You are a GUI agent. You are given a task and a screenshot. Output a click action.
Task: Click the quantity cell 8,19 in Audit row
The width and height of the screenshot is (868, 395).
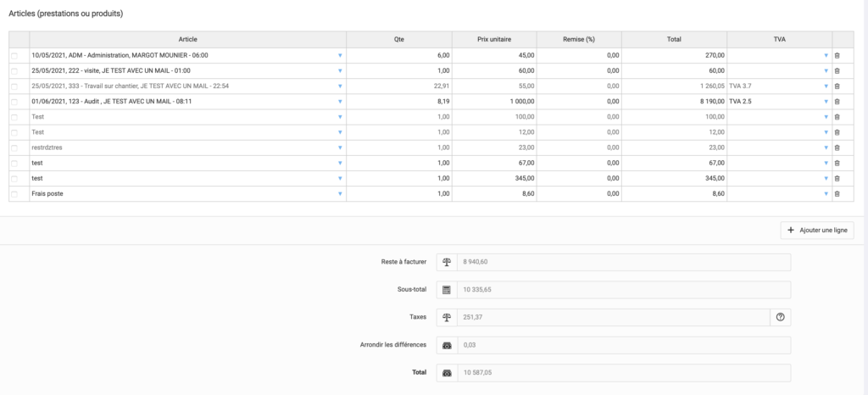[x=399, y=102]
